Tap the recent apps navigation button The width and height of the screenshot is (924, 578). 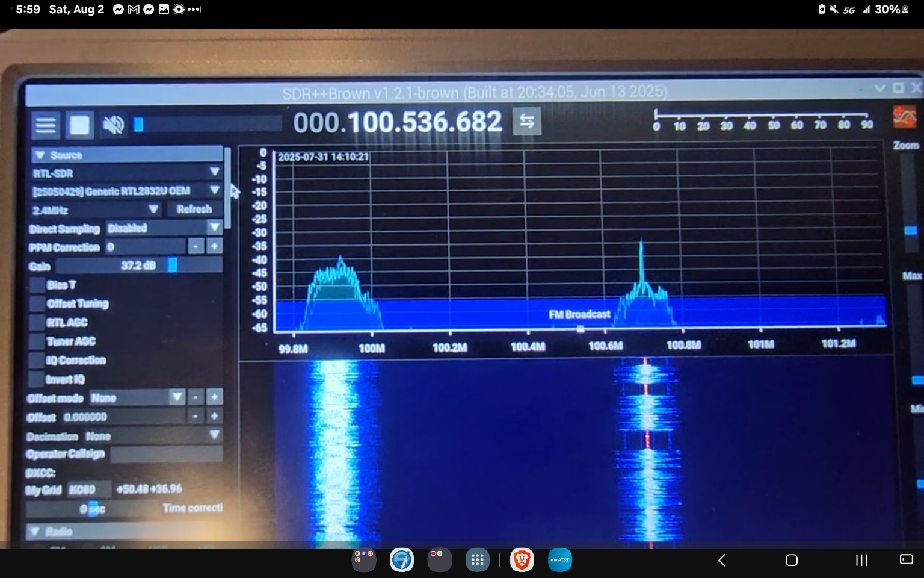[x=861, y=560]
